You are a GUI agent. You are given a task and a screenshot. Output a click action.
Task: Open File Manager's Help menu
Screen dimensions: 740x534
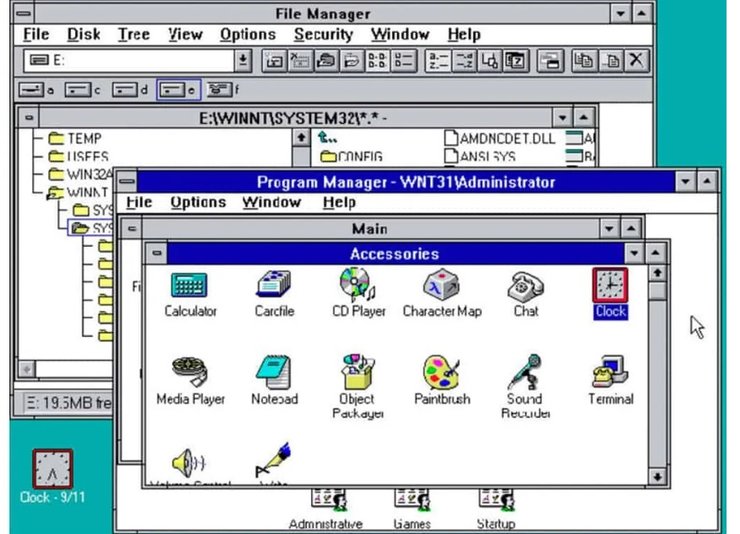(x=464, y=34)
